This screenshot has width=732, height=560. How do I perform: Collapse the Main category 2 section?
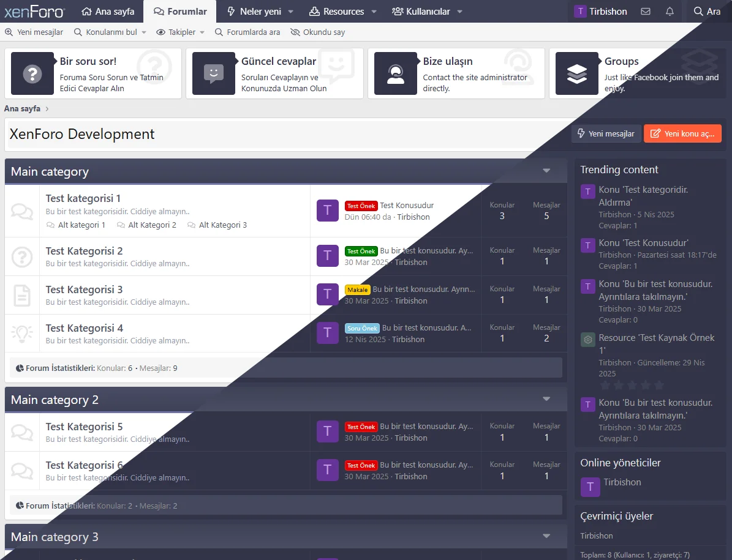click(x=546, y=400)
